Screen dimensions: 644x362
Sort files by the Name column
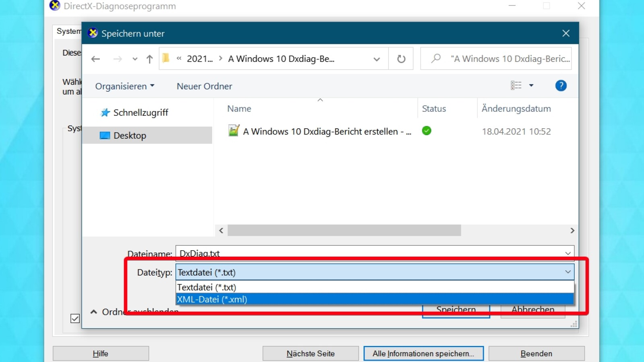pos(239,109)
